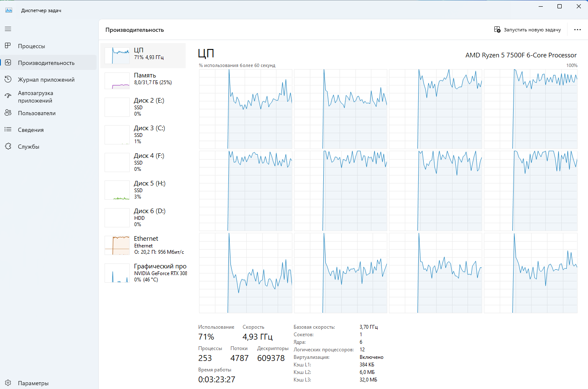
Task: Click the Users icon in sidebar
Action: coord(8,113)
